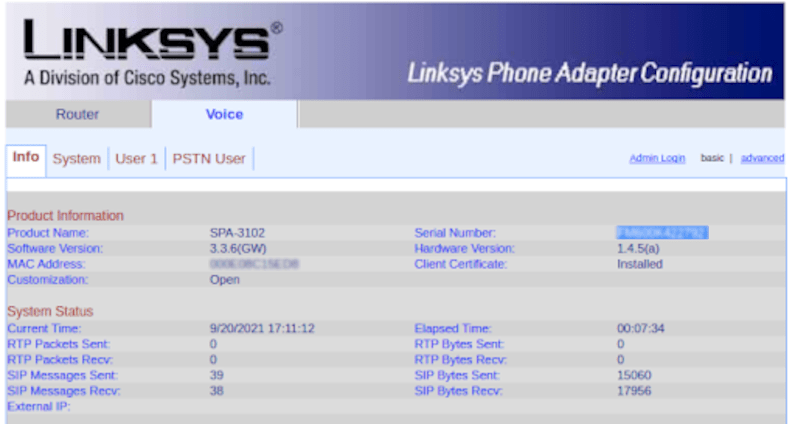Open the System sub-tab
Image resolution: width=795 pixels, height=424 pixels.
pos(76,158)
